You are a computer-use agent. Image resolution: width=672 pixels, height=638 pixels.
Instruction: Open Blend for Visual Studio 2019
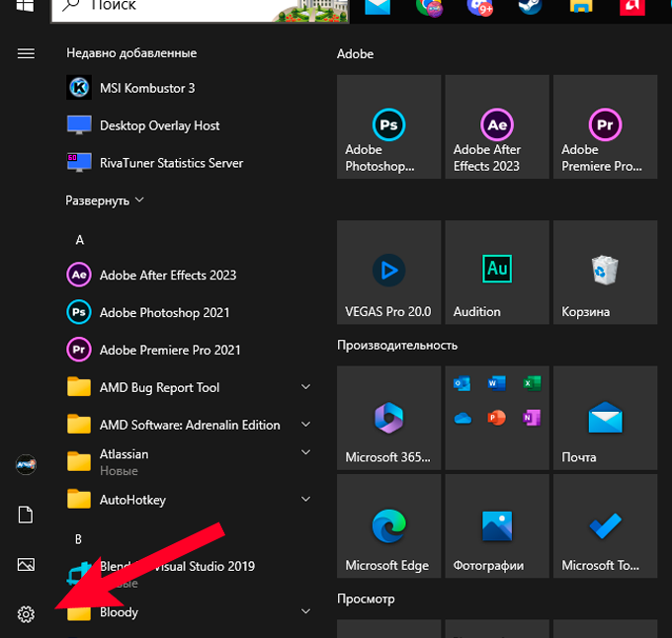coord(189,574)
